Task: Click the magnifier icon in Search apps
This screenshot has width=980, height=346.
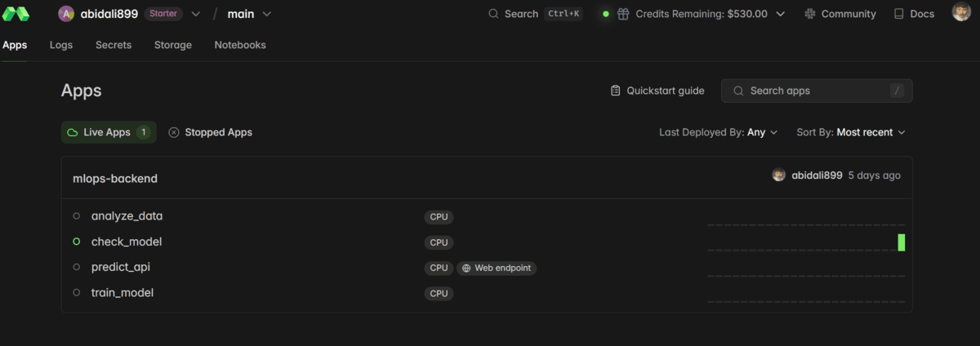Action: tap(738, 91)
